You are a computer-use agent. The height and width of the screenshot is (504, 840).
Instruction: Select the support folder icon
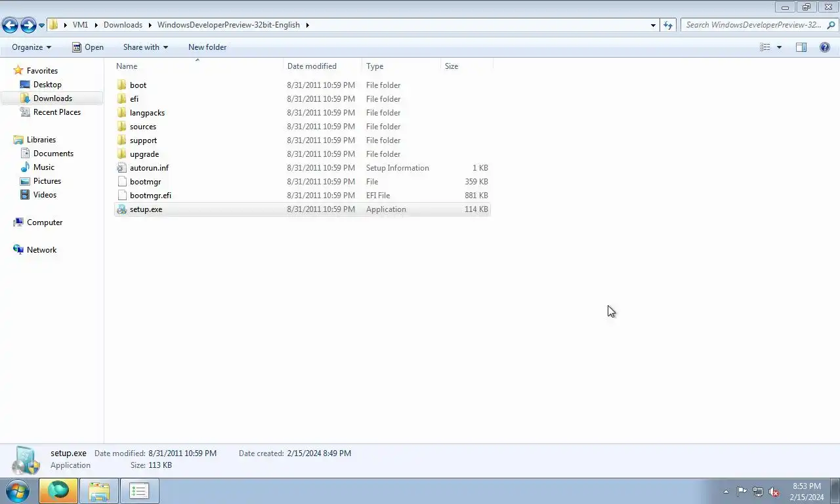121,140
